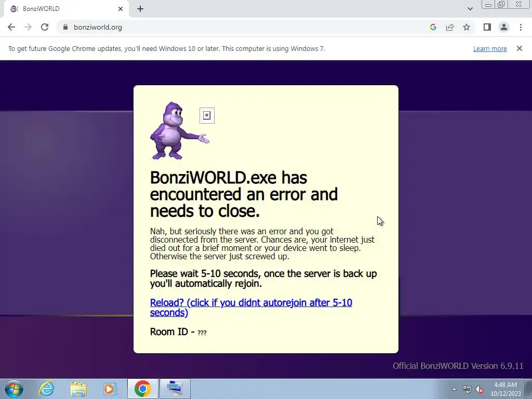Image resolution: width=532 pixels, height=399 pixels.
Task: Open the Chrome three-dot menu
Action: pyautogui.click(x=521, y=27)
